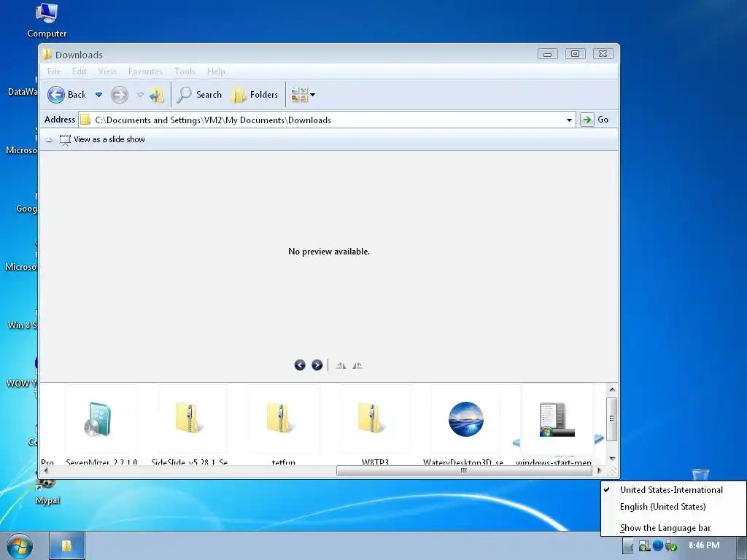Rotate the image counterclockwise
This screenshot has width=747, height=560.
(x=357, y=366)
